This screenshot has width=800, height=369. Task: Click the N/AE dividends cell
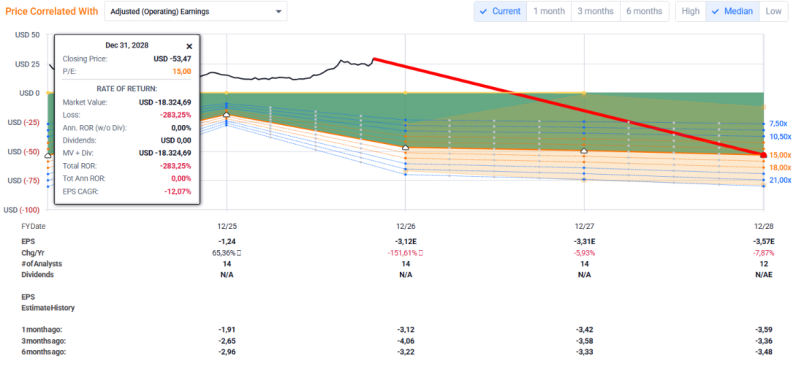point(764,275)
